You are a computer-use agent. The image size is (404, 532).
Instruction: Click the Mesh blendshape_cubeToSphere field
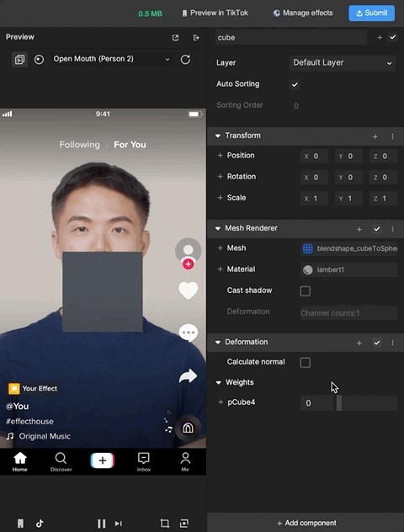click(x=348, y=248)
